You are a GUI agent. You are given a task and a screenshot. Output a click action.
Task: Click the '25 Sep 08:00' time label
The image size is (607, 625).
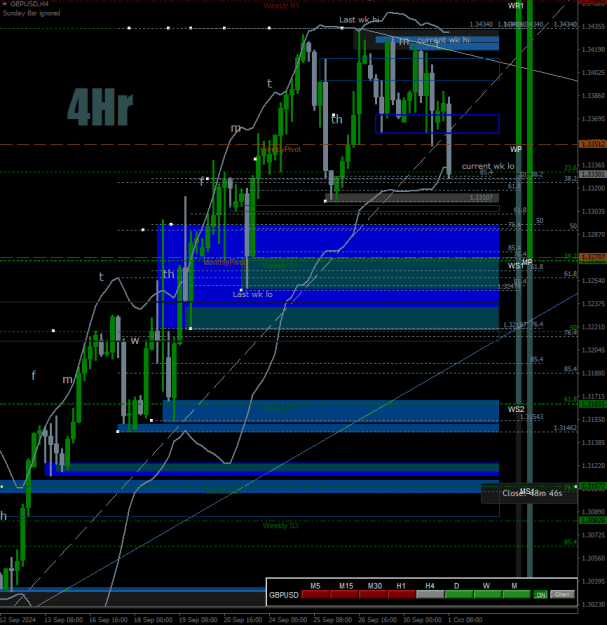coord(332,620)
